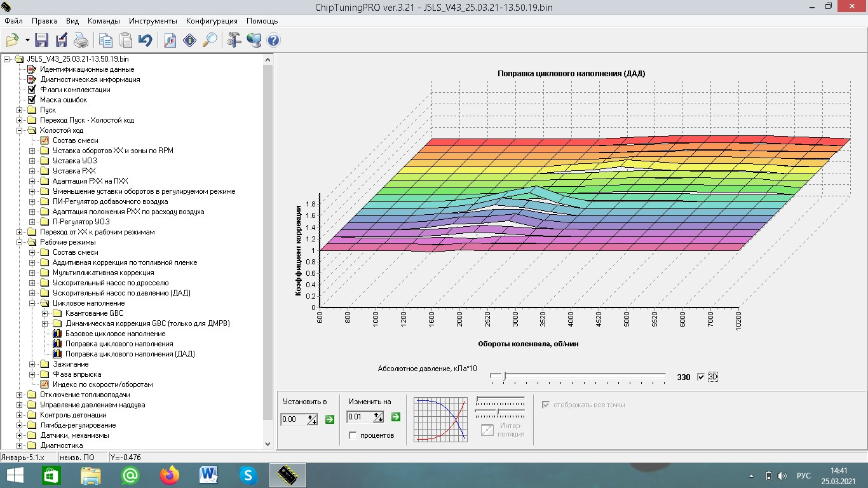Image resolution: width=868 pixels, height=488 pixels.
Task: Click the paste clipboard icon
Action: 126,41
